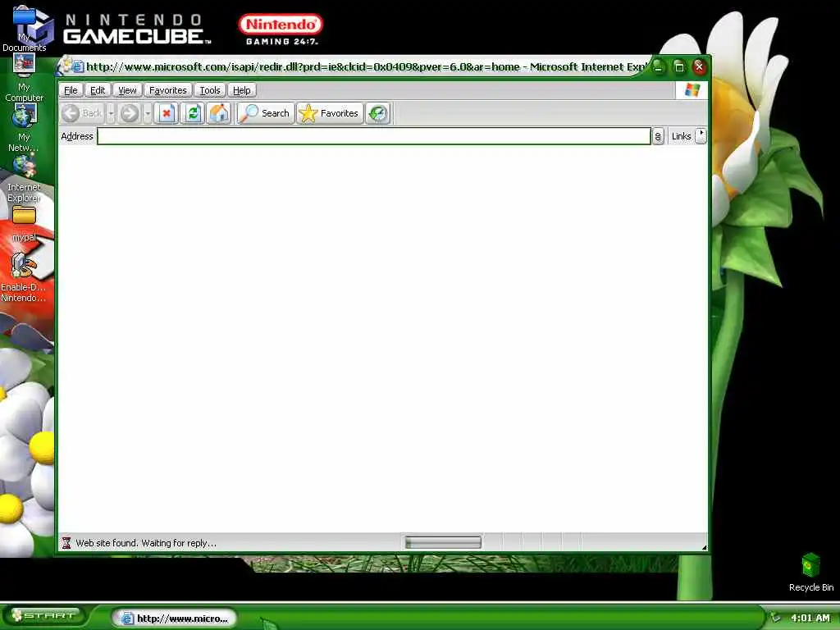Open the Help menu
840x630 pixels.
pos(242,90)
